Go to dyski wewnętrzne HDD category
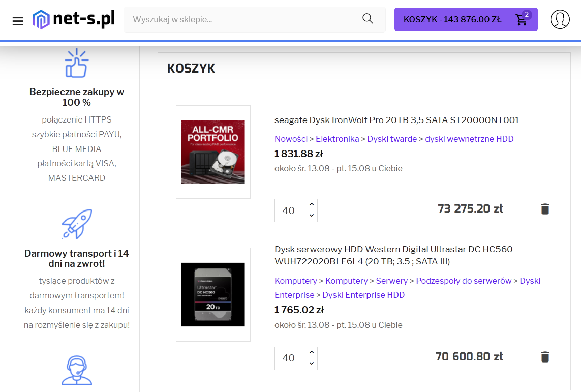581x392 pixels. coord(469,139)
